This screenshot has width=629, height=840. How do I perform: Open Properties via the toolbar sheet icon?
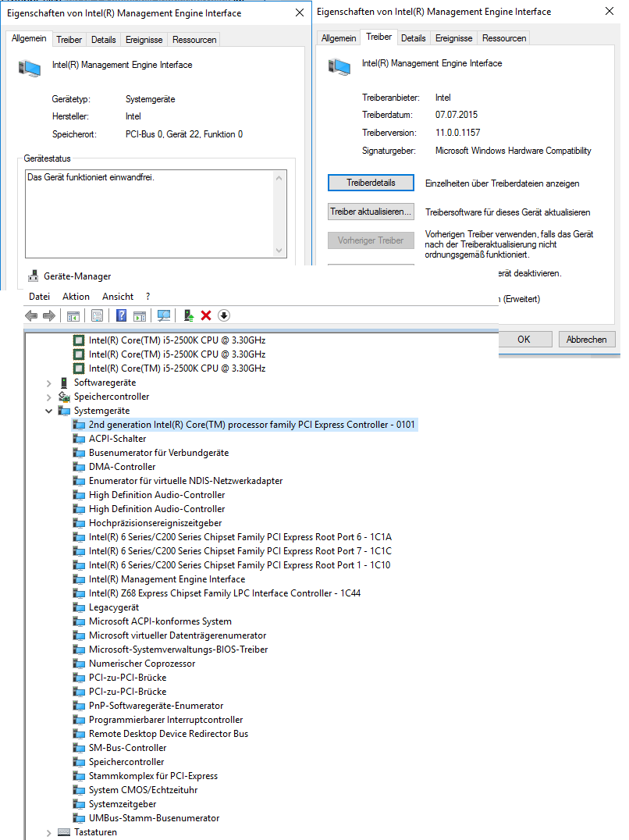[x=97, y=315]
